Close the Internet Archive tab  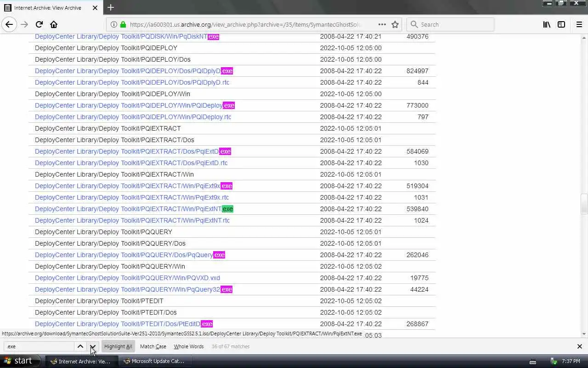pos(95,8)
